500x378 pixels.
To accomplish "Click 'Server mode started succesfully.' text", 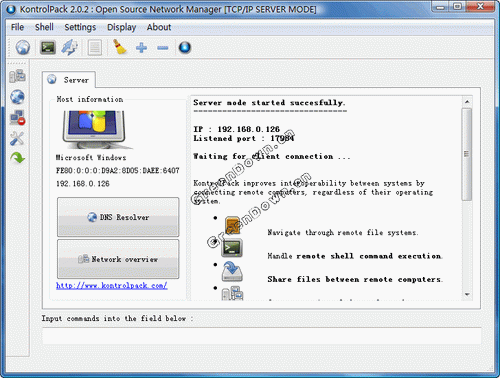I will 269,103.
